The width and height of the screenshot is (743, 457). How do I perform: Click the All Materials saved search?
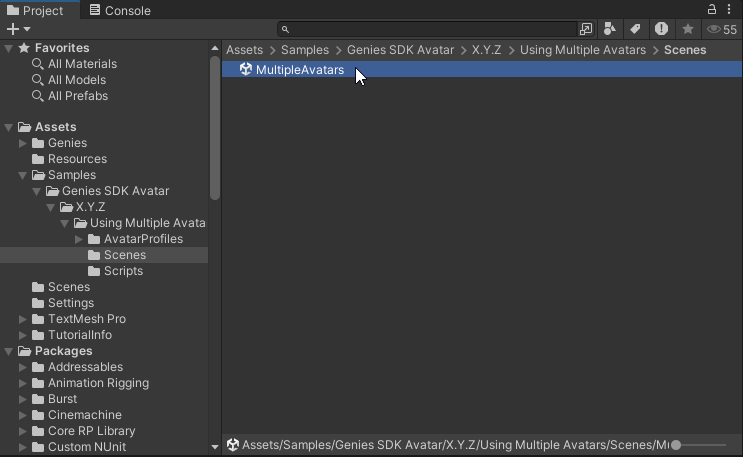click(82, 64)
